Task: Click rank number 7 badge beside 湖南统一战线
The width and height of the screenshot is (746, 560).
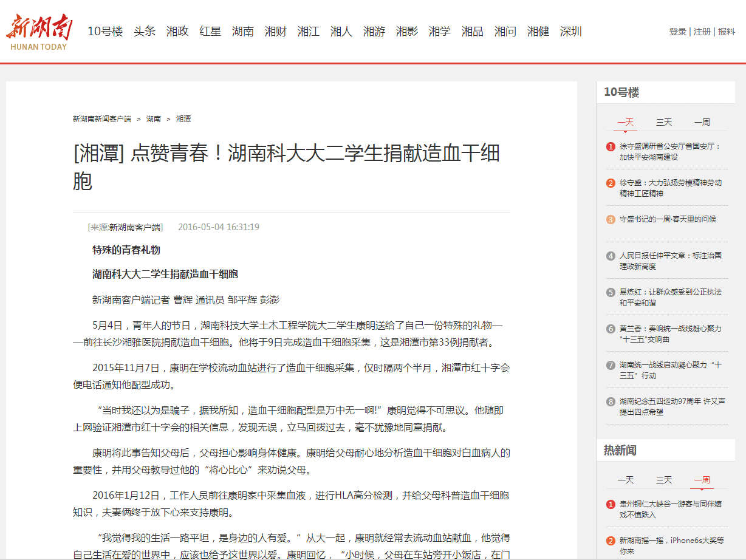Action: pos(611,365)
